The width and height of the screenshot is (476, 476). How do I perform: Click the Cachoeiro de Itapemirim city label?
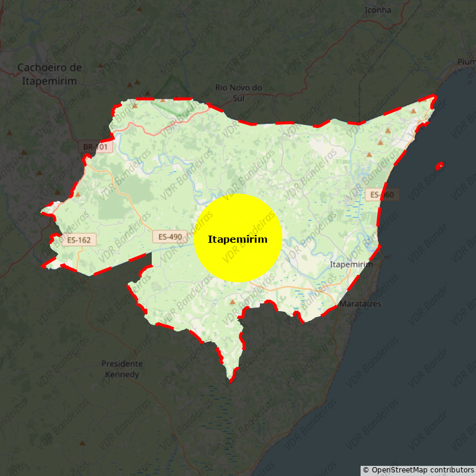tap(49, 74)
